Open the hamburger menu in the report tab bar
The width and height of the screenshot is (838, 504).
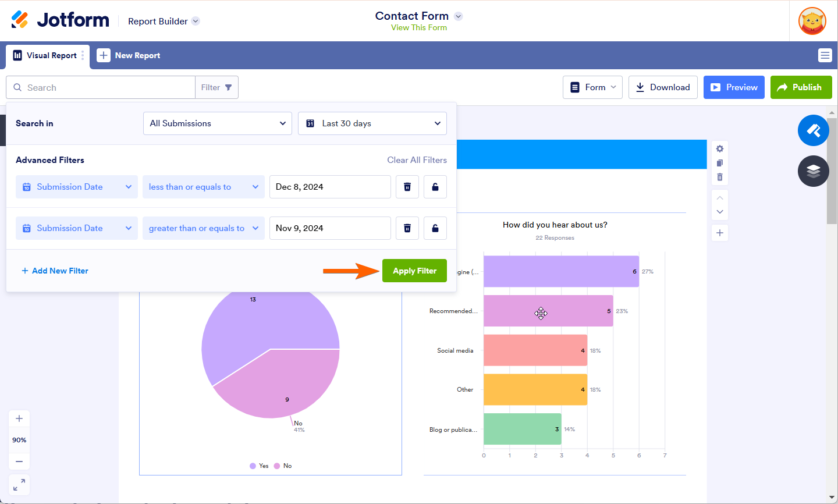pyautogui.click(x=825, y=55)
